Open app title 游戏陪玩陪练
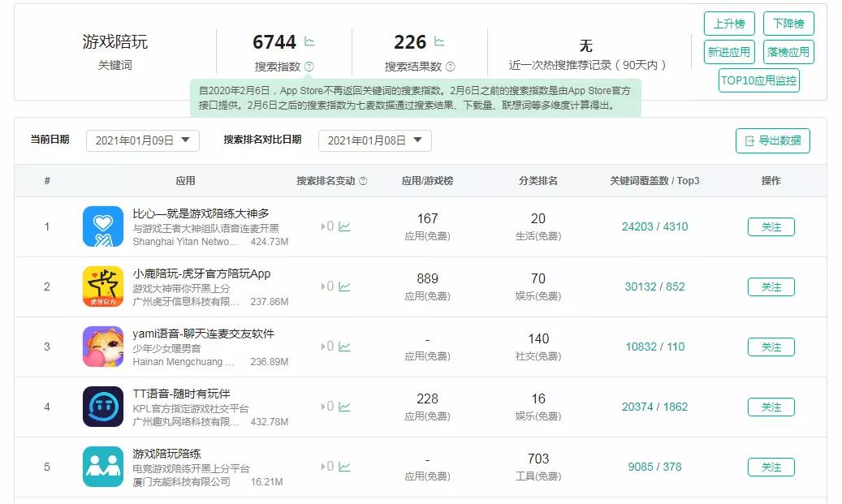Viewport: 842px width, 504px height. pyautogui.click(x=166, y=454)
